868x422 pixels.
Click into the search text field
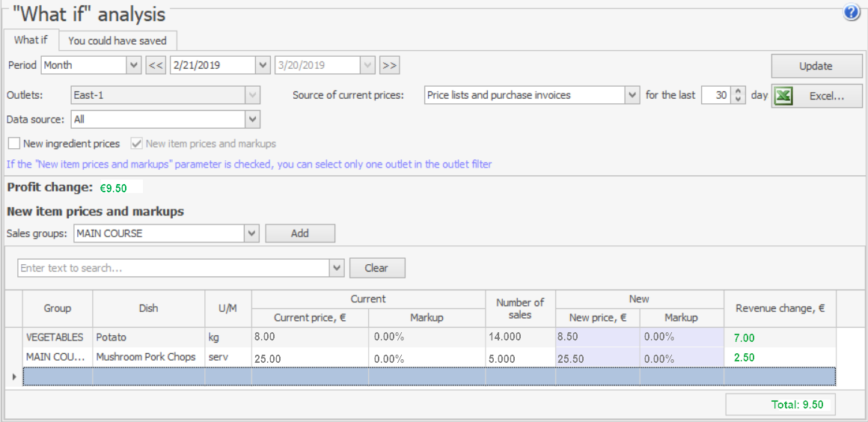point(172,268)
